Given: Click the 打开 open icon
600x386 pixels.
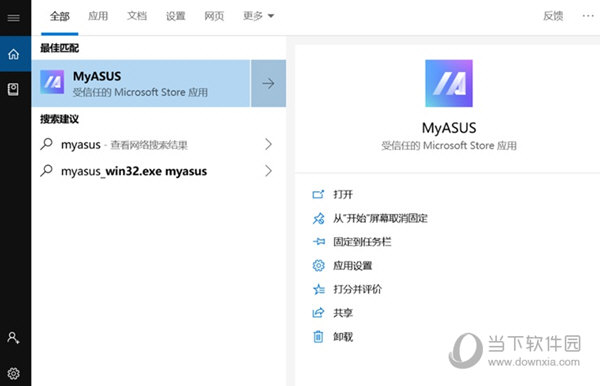Looking at the screenshot, I should [x=318, y=194].
